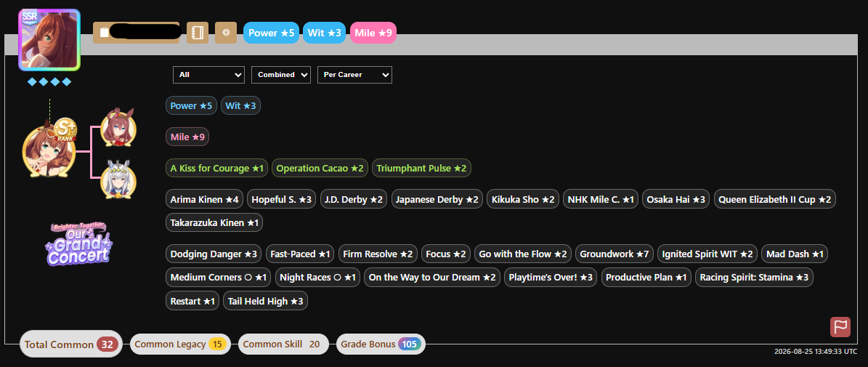Click Playtime's Over! ★3 tag
Image resolution: width=868 pixels, height=367 pixels.
(551, 278)
